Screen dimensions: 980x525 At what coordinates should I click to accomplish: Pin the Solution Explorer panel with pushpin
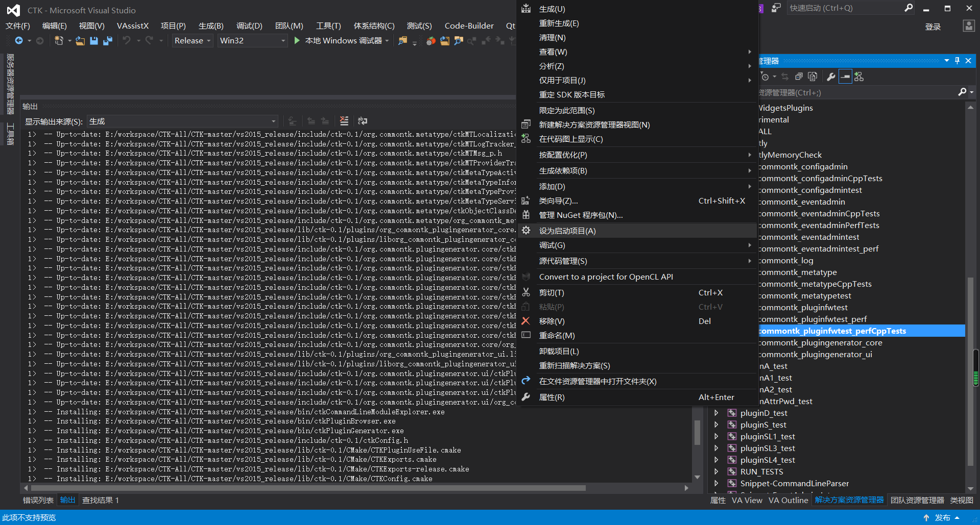pos(957,61)
